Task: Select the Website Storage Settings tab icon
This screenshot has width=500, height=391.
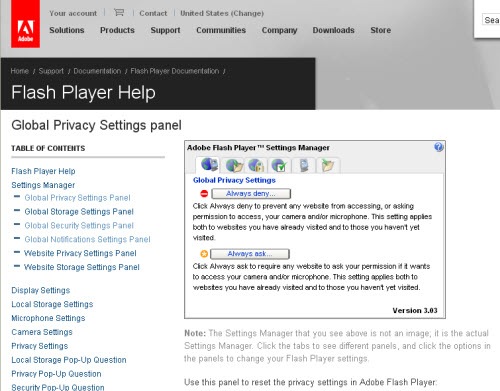Action: 327,165
